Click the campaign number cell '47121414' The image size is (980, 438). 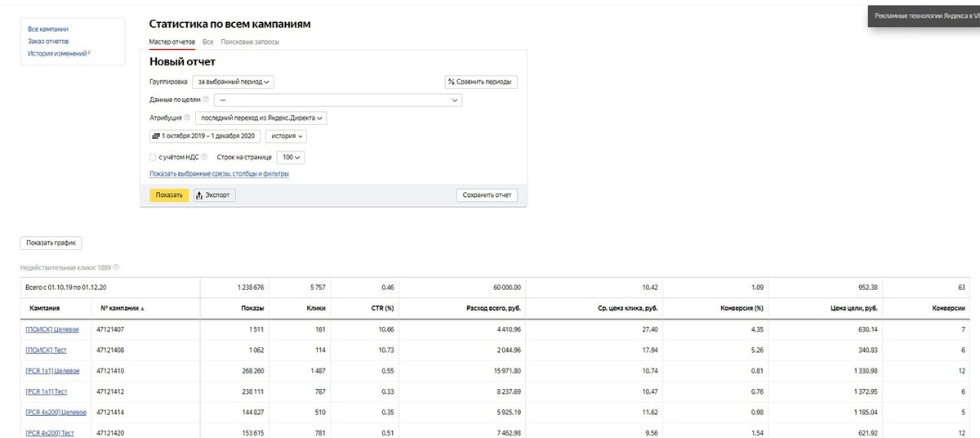click(110, 413)
